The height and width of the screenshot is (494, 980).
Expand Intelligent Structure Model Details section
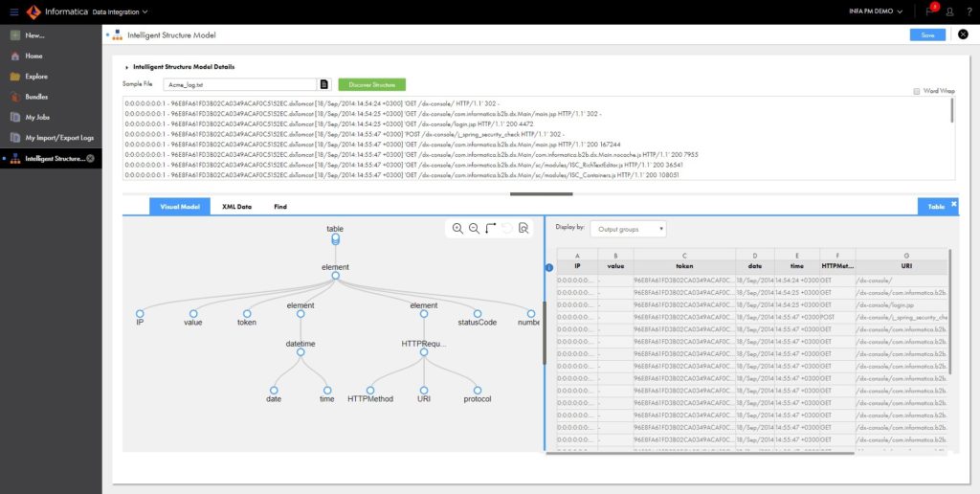pos(126,67)
